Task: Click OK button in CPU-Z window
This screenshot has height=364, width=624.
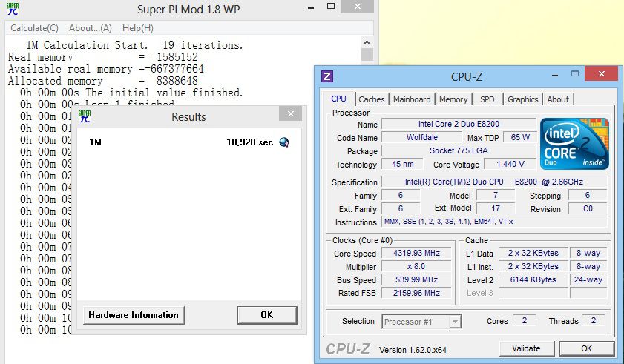Action: click(x=587, y=348)
